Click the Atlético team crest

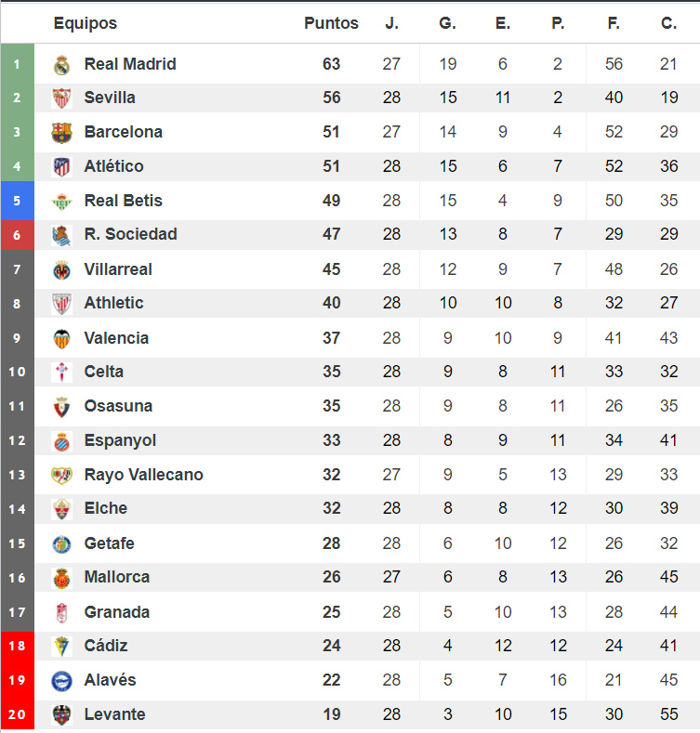click(x=61, y=167)
